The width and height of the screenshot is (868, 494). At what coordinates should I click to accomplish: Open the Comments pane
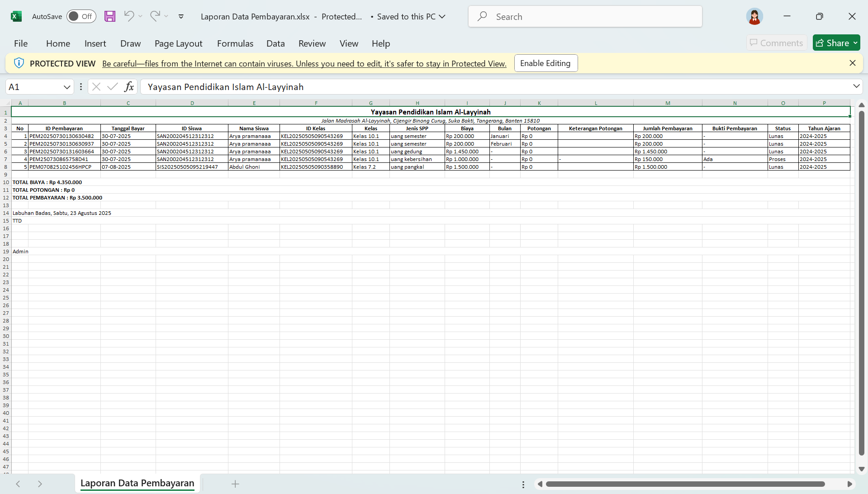point(776,43)
